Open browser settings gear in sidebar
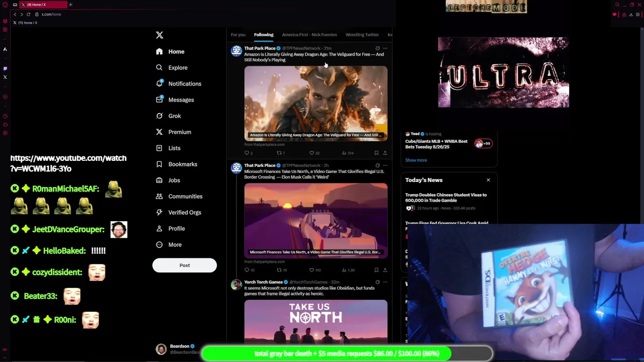Image resolution: width=644 pixels, height=362 pixels. pos(5,133)
